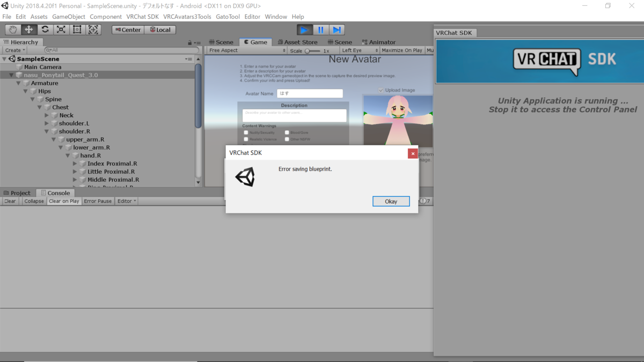
Task: Check the Realistic Violence warning box
Action: pyautogui.click(x=246, y=139)
